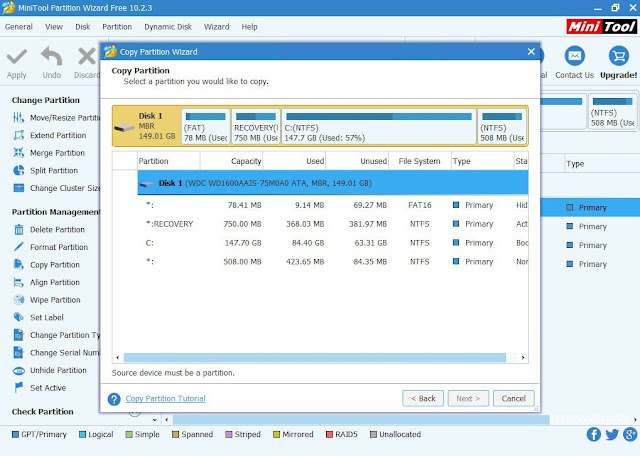Close the Copy Partition Wizard dialog
This screenshot has height=456, width=640.
[531, 51]
